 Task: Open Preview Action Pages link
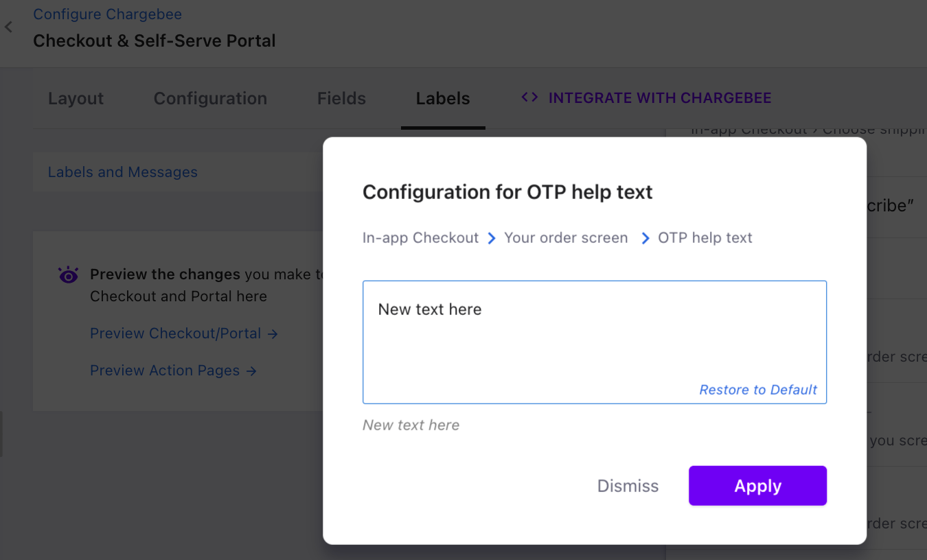pos(165,371)
